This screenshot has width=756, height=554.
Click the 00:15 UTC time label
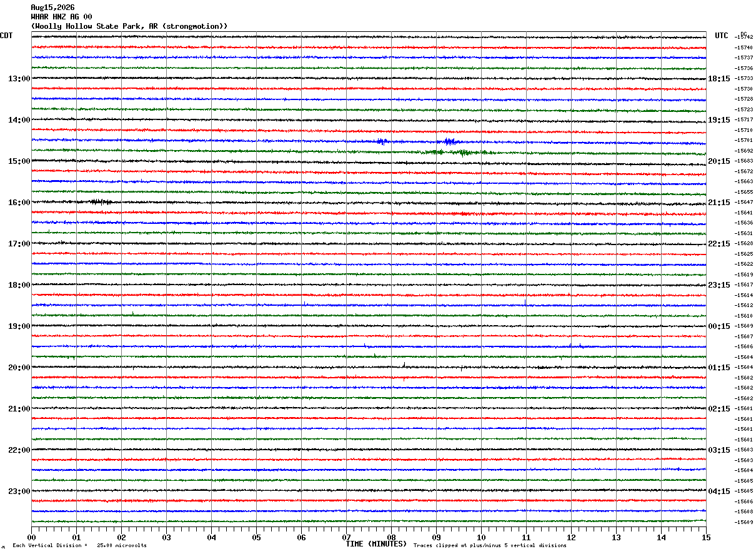point(719,326)
